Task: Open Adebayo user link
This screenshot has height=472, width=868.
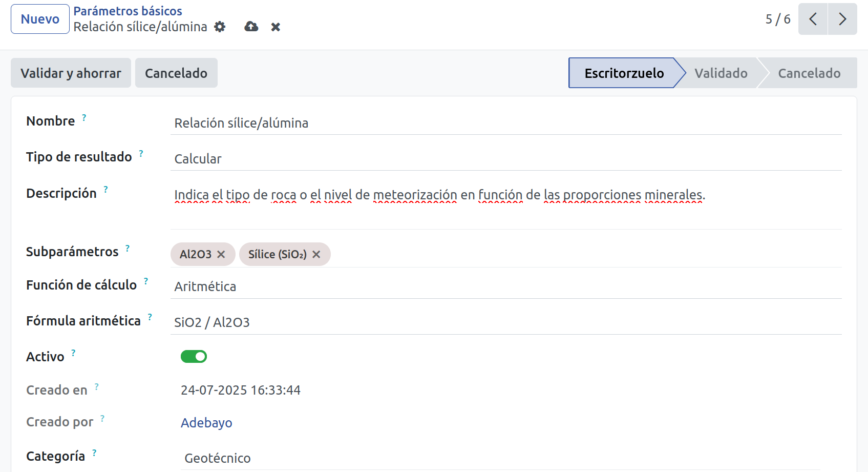Action: [206, 423]
